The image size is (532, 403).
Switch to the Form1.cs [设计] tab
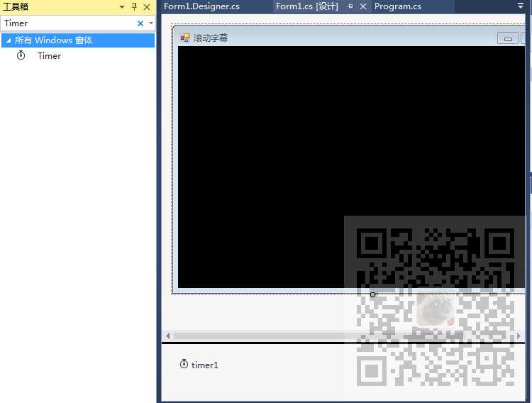click(x=306, y=6)
